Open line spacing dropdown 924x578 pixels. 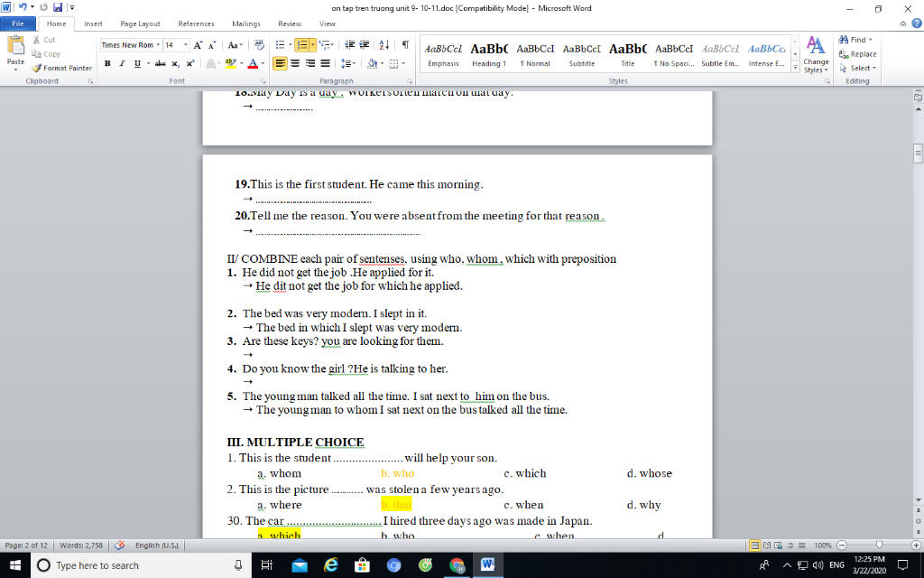(x=347, y=63)
